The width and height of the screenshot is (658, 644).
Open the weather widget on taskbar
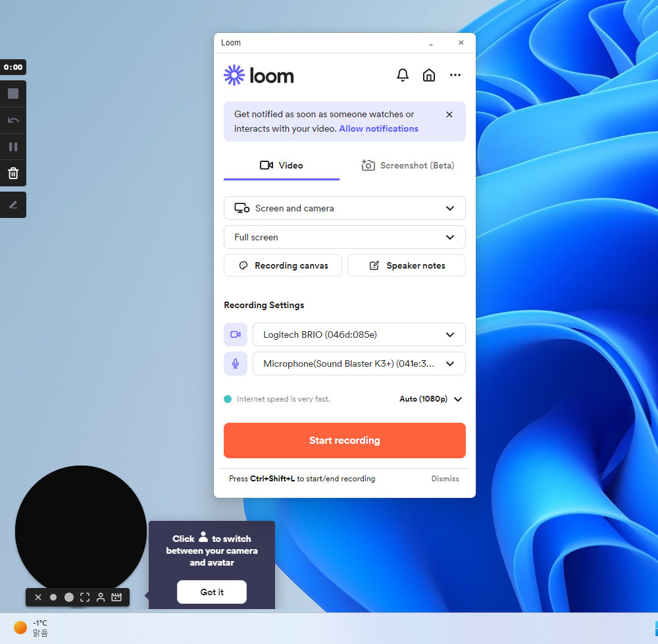point(32,628)
